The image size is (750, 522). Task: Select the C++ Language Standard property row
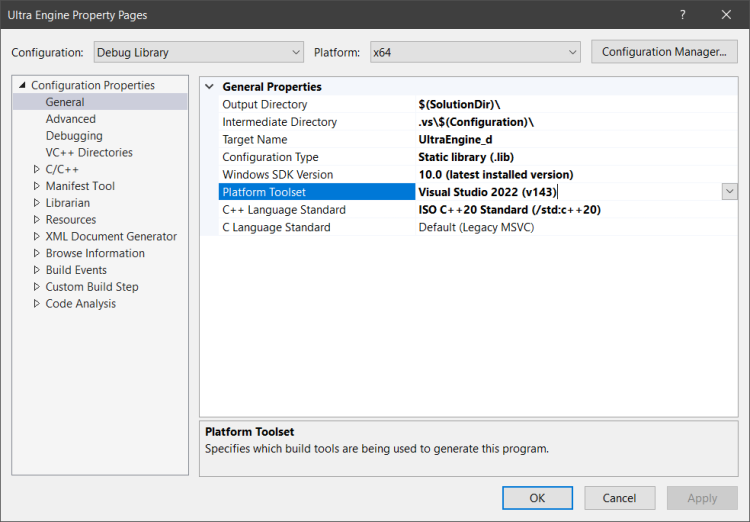(x=284, y=210)
